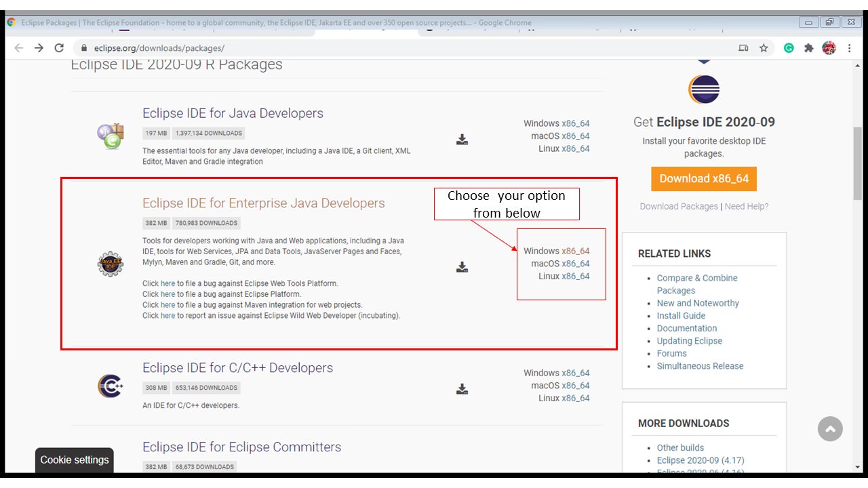Click orange Download x86_64 button
868x488 pixels.
[x=704, y=178]
